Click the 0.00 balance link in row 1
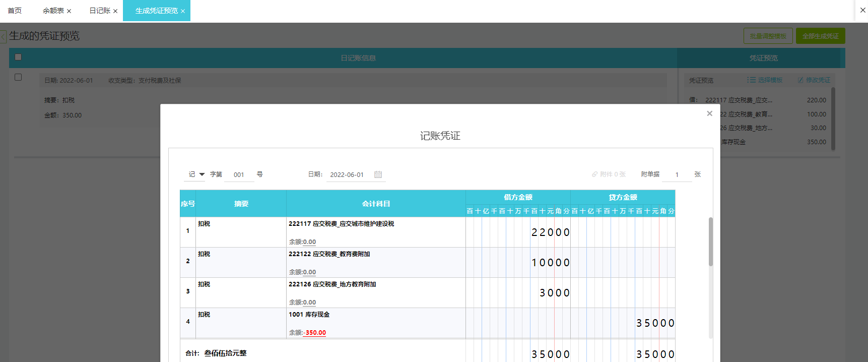 309,242
